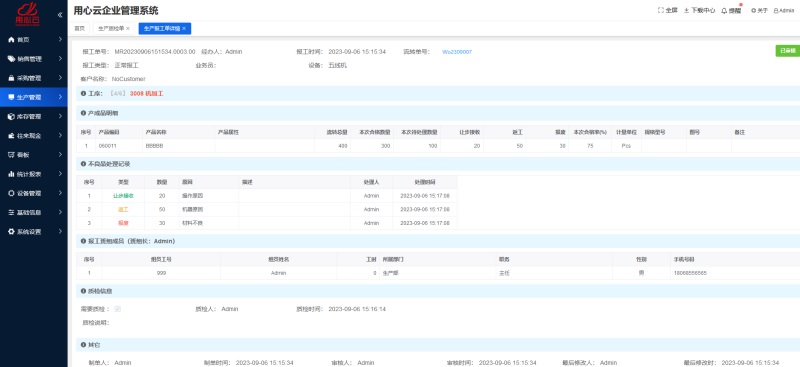Expand 首页 with its sidebar chevron
The height and width of the screenshot is (367, 800).
(60, 39)
